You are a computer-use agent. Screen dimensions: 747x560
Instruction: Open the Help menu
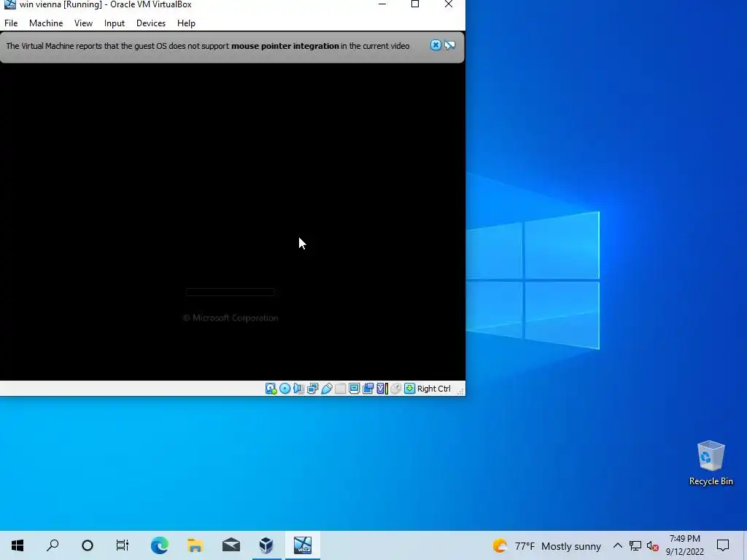pos(186,23)
